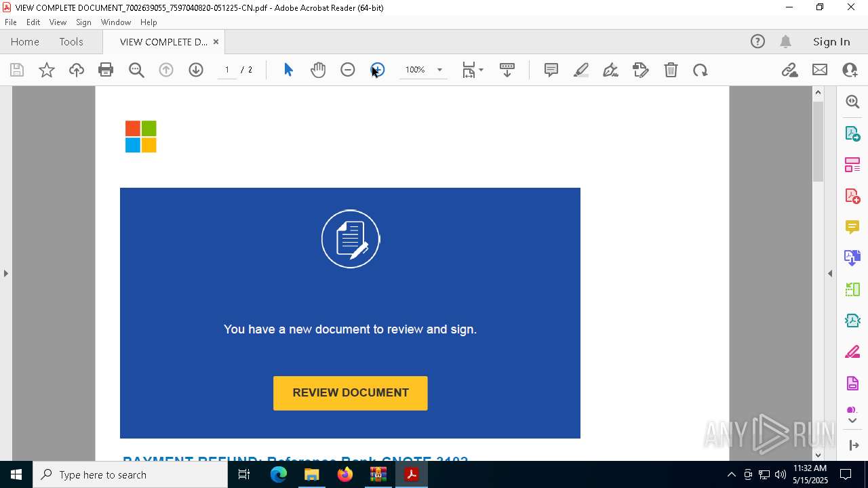Viewport: 868px width, 488px height.
Task: Select the Highlight text tool
Action: (581, 70)
